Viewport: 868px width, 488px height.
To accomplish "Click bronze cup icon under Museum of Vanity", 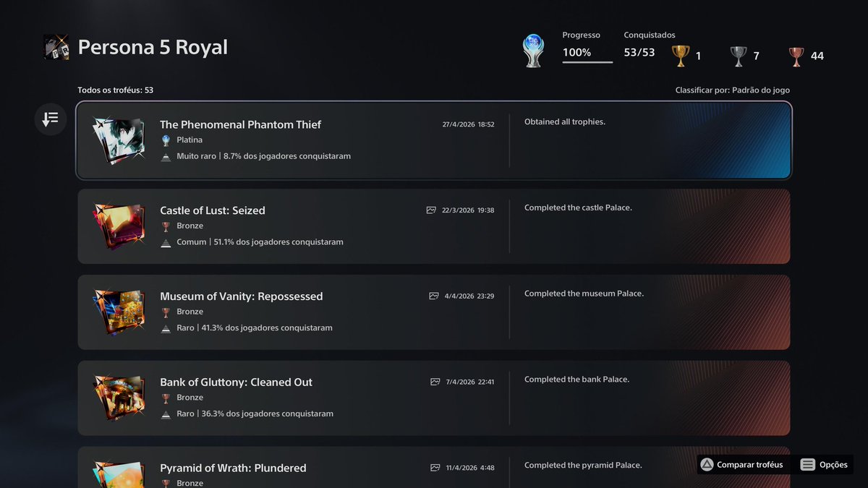I will (x=166, y=312).
